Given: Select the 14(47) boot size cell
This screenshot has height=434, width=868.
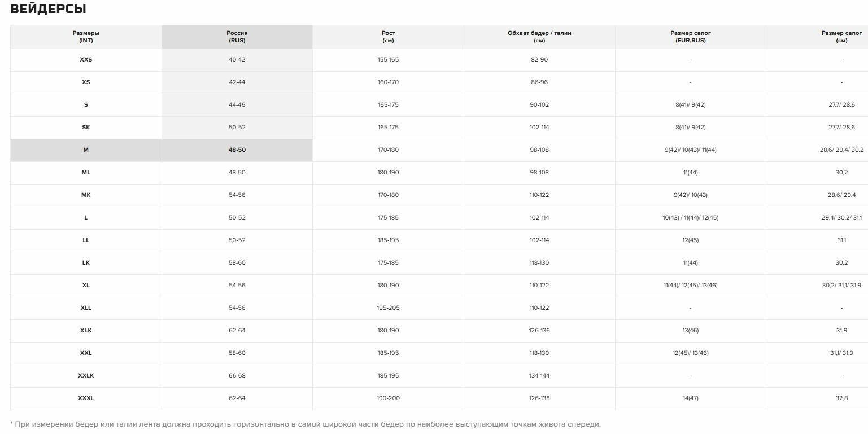Looking at the screenshot, I should 690,398.
